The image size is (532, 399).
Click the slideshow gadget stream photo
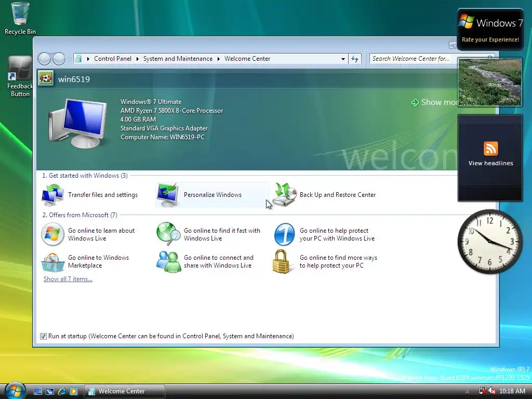pyautogui.click(x=490, y=82)
